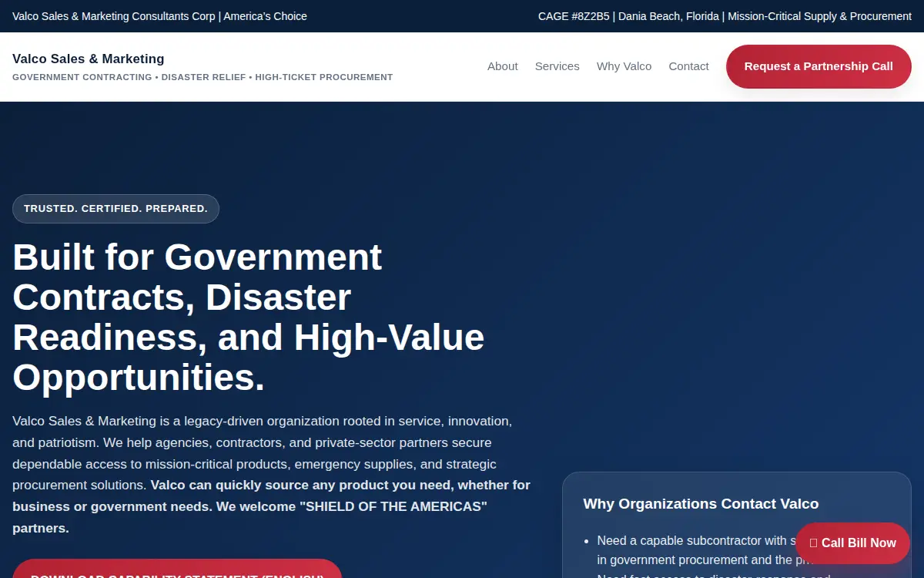Click the phone icon in Call Bill Now
924x578 pixels.
tap(813, 543)
